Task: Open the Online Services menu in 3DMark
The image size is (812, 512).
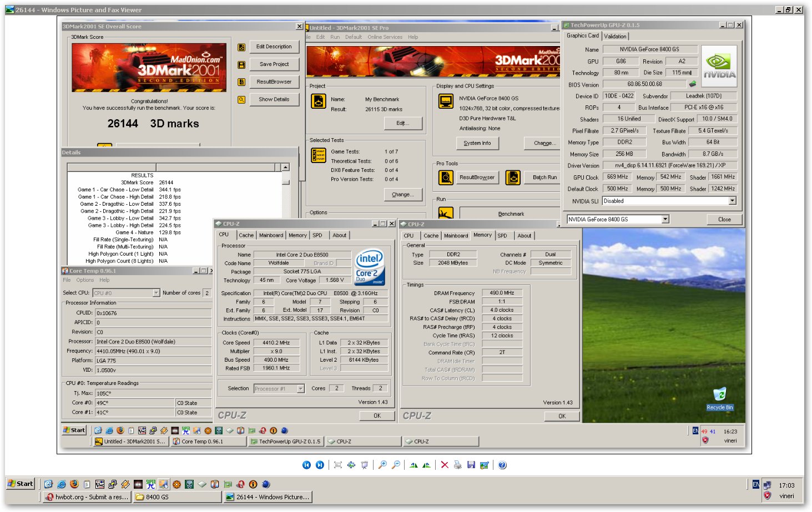Action: [385, 37]
